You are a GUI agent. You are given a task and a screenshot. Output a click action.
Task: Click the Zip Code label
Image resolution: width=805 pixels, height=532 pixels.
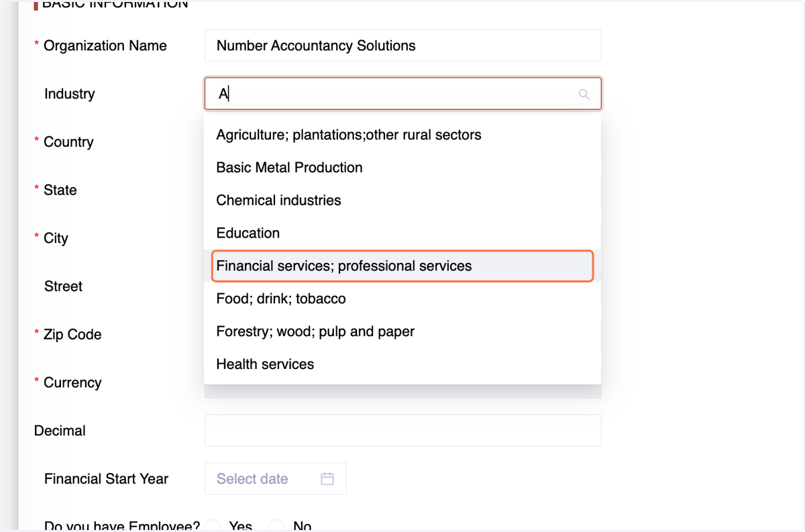[72, 335]
